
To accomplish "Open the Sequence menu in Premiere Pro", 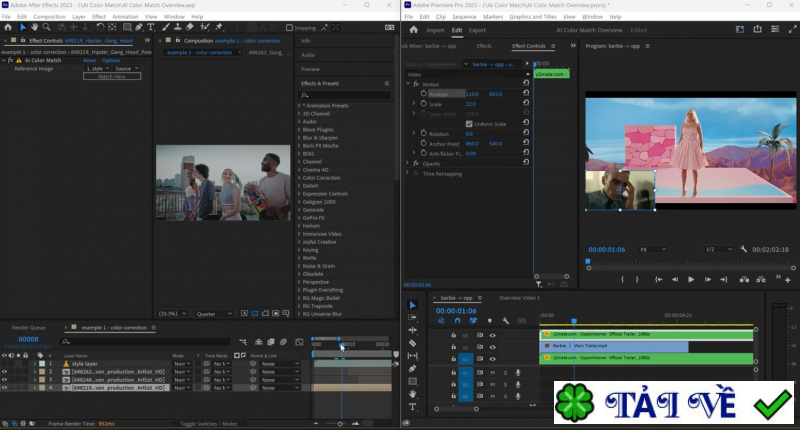I will click(x=464, y=17).
